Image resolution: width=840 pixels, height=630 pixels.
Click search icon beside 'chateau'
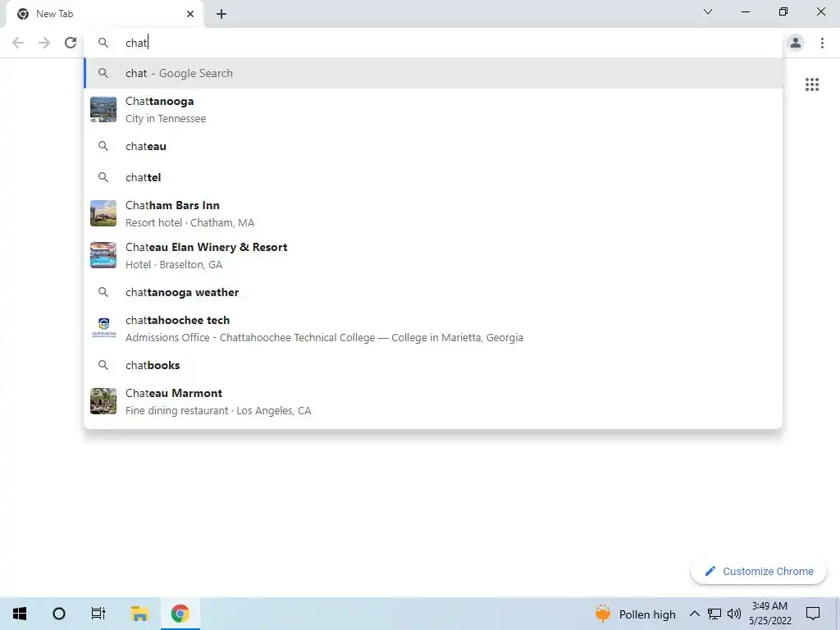click(x=103, y=146)
